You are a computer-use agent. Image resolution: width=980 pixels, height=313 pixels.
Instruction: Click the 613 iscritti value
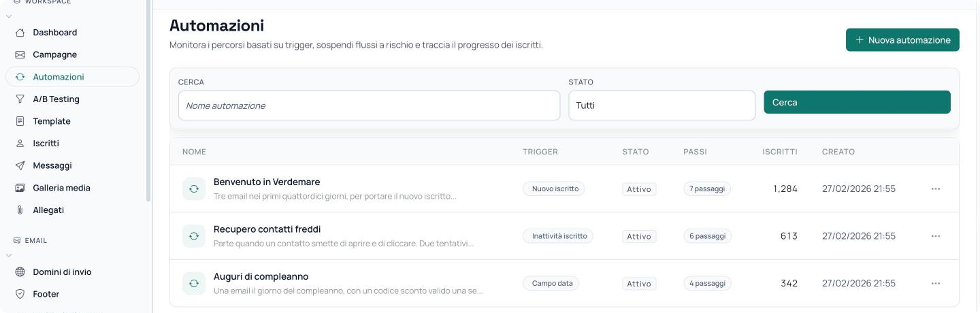pyautogui.click(x=789, y=236)
